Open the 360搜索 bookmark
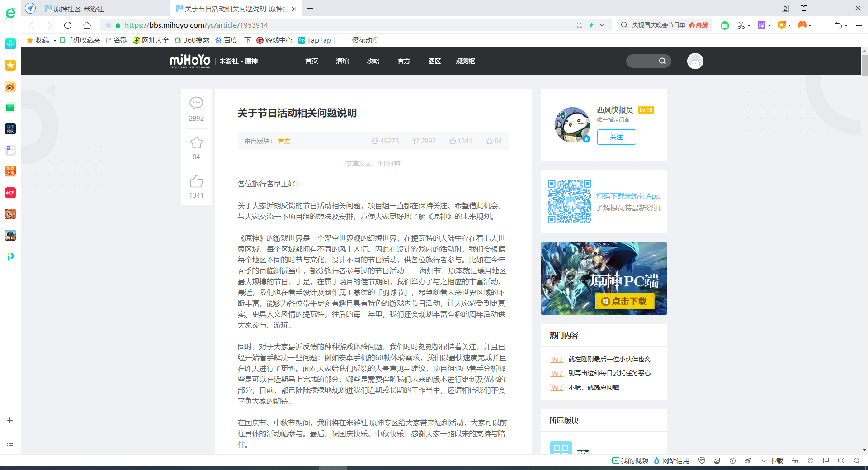 point(192,40)
